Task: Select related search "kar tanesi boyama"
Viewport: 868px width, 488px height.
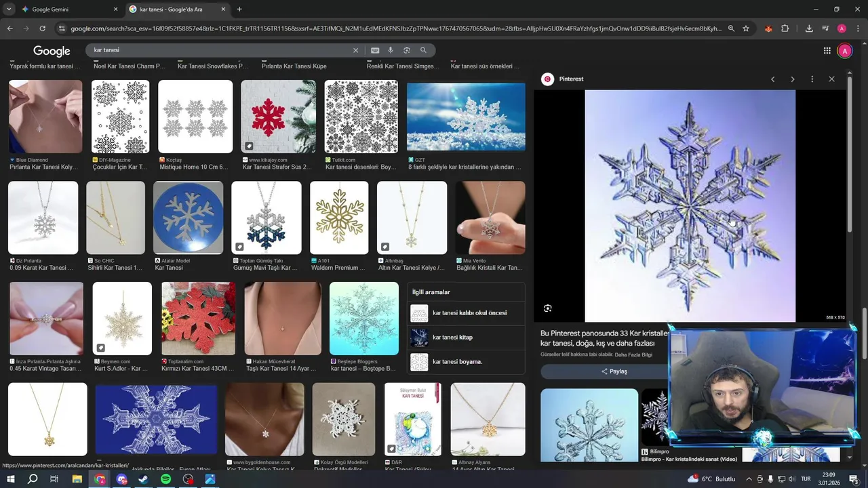Action: click(x=466, y=362)
